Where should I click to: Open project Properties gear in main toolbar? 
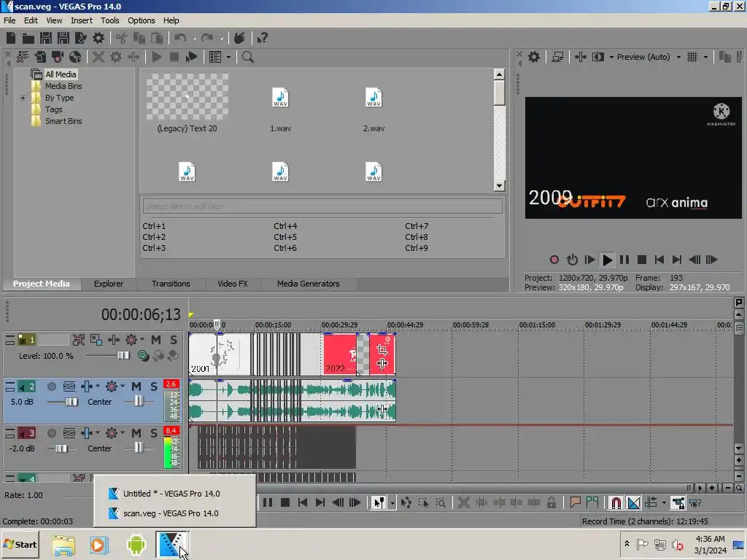click(x=98, y=38)
